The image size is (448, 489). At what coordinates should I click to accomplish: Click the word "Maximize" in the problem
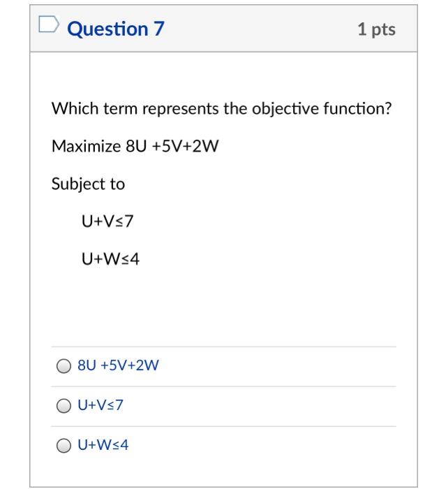click(x=85, y=147)
